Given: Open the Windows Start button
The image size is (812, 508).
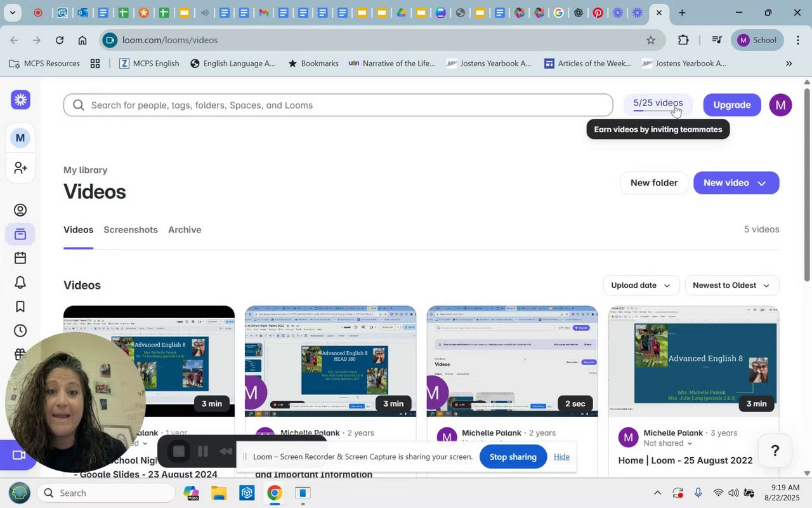Looking at the screenshot, I should click(x=20, y=493).
